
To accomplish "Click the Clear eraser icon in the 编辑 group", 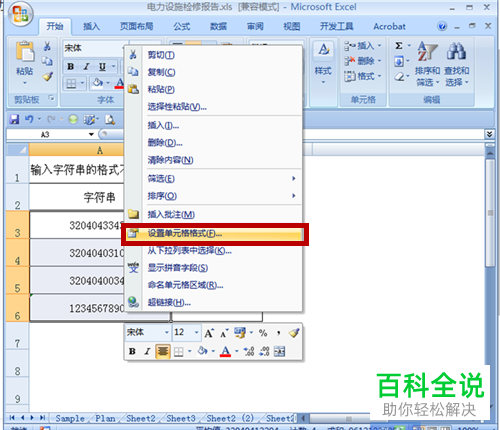I will [399, 77].
